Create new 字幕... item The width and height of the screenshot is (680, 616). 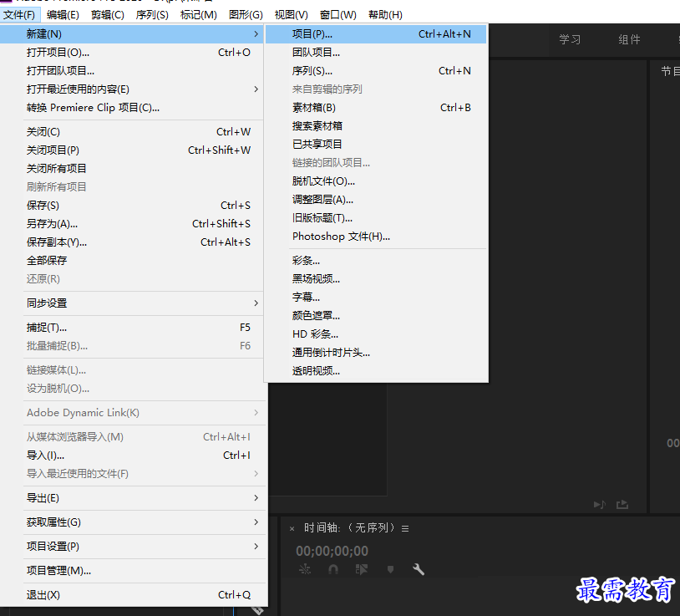(376, 298)
